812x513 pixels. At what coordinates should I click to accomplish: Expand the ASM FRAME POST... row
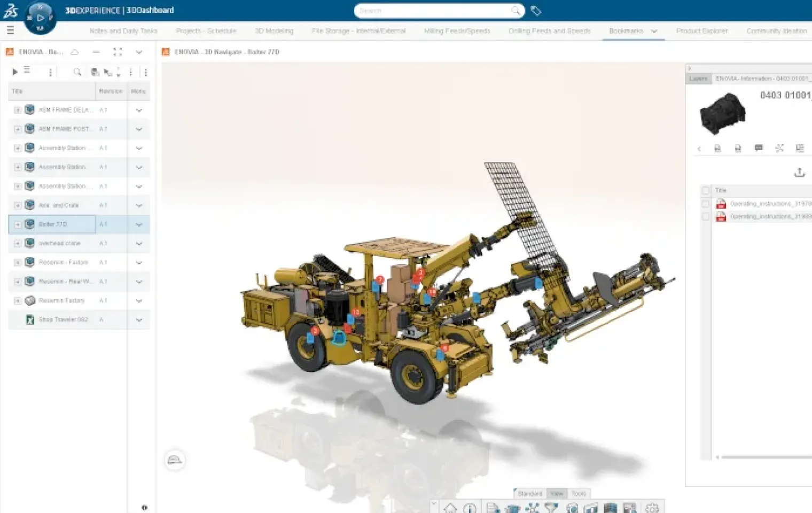(18, 129)
